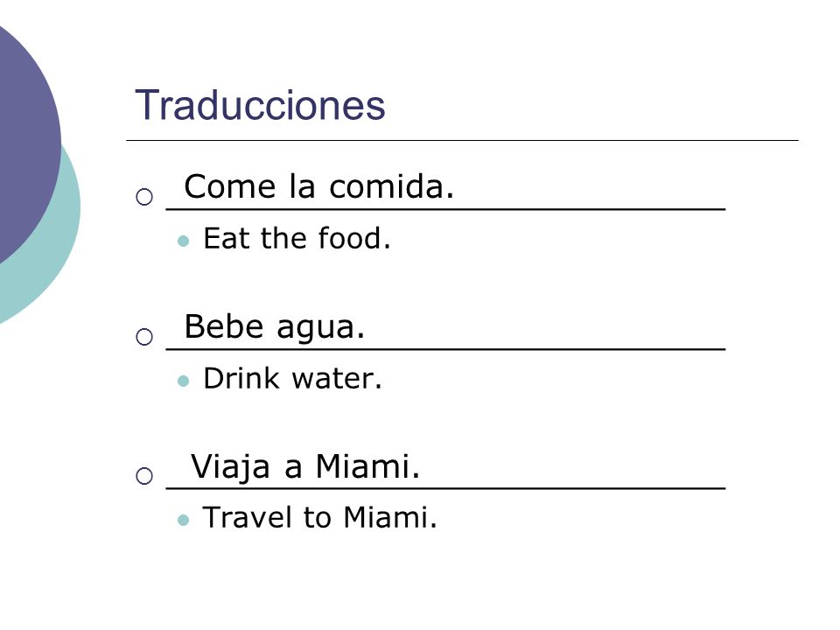
Task: Click the 'Travel to Miami.' translation
Action: (x=320, y=517)
